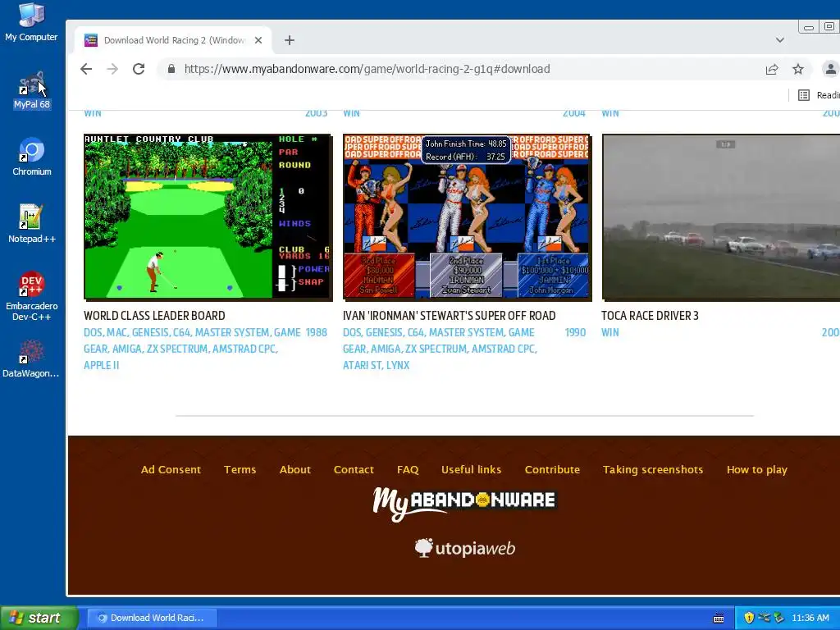Click the browser forward arrow
The width and height of the screenshot is (840, 630).
(112, 69)
